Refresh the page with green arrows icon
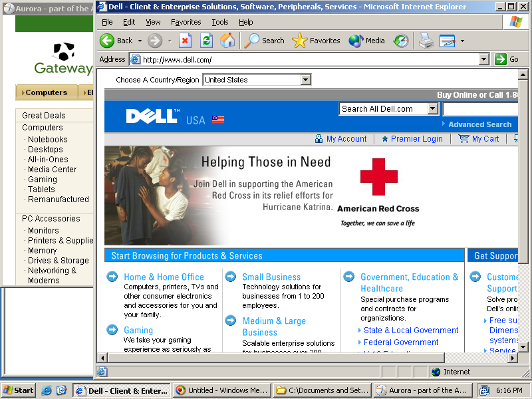The width and height of the screenshot is (532, 399). tap(206, 41)
